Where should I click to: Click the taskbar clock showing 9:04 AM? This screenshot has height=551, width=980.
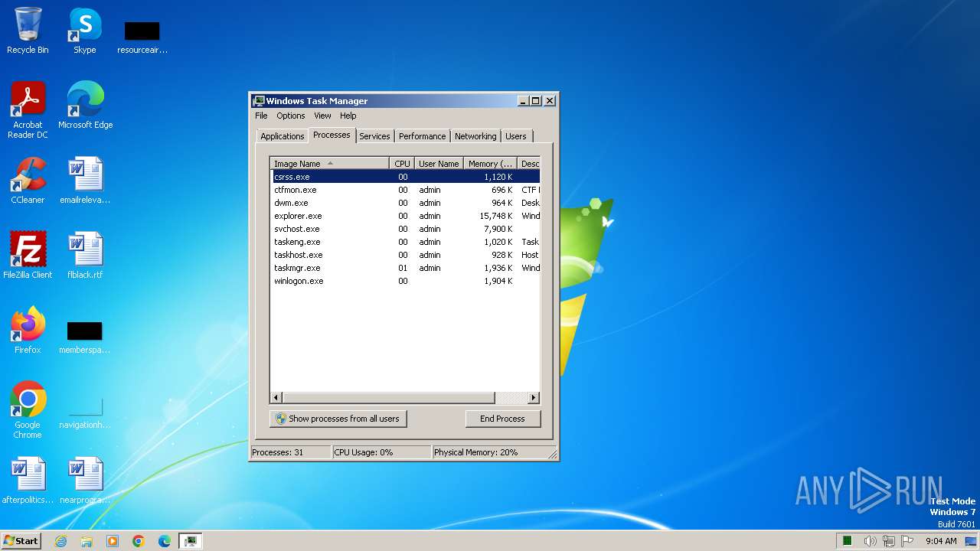[x=941, y=541]
